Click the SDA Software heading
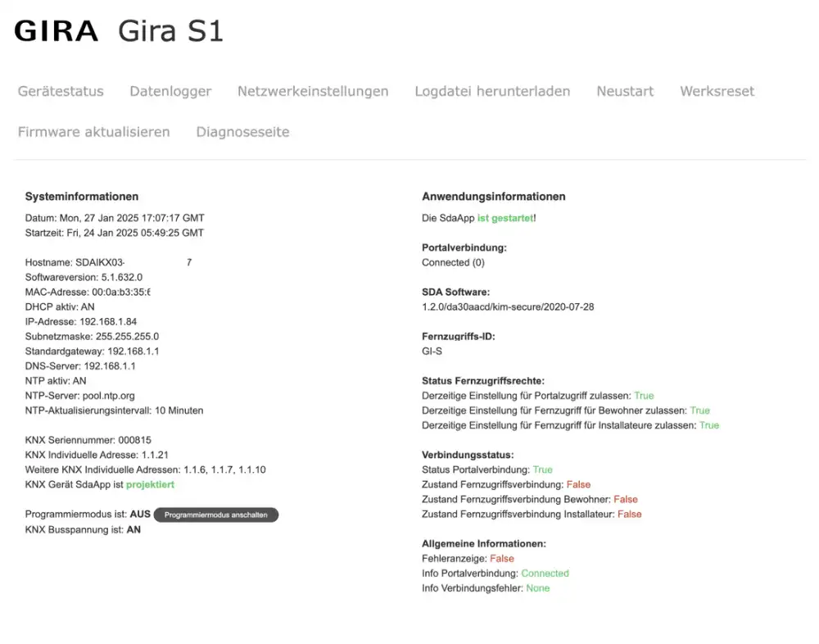The width and height of the screenshot is (819, 644). pyautogui.click(x=455, y=293)
